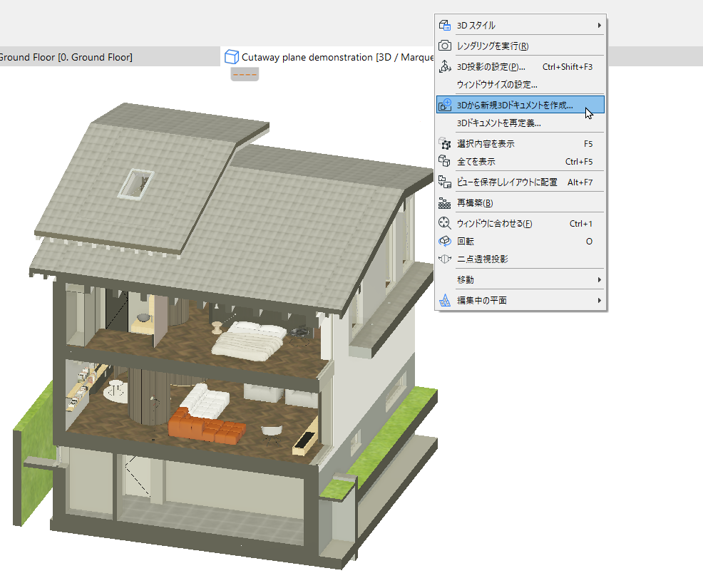Choose 3Dドキュメントを再定義... from context menu
This screenshot has width=703, height=588.
(520, 123)
